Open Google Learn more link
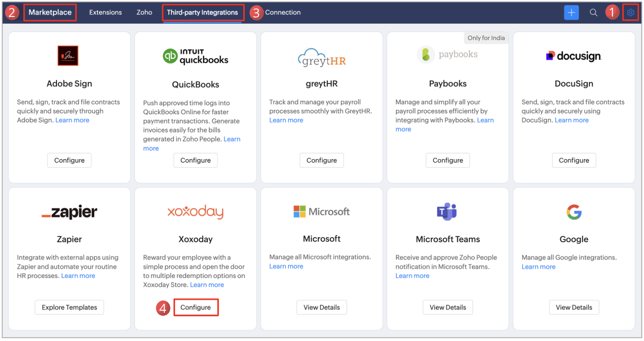The height and width of the screenshot is (341, 644). point(539,267)
